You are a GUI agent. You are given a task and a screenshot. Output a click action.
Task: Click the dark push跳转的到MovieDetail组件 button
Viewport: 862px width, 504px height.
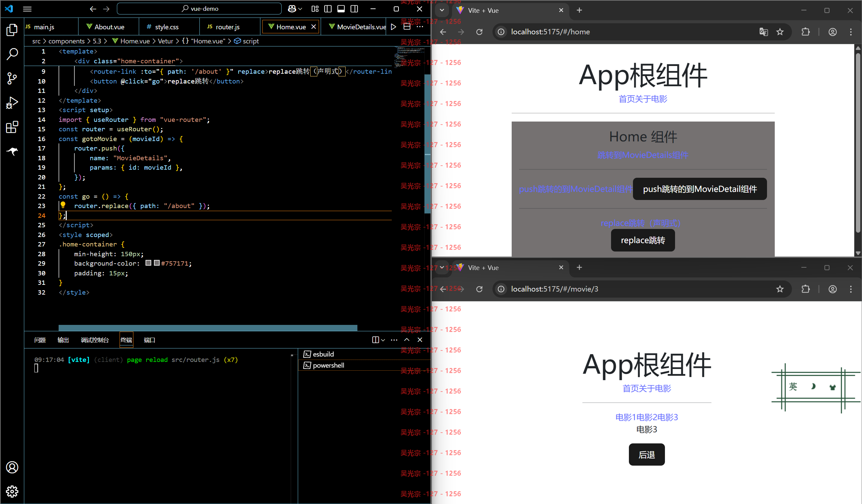point(700,189)
